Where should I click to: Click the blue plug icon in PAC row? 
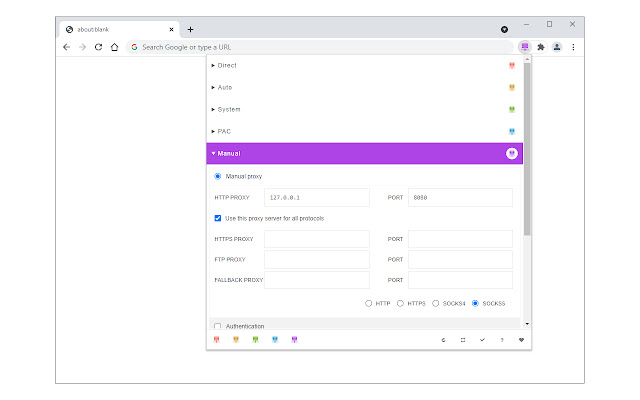pyautogui.click(x=512, y=131)
